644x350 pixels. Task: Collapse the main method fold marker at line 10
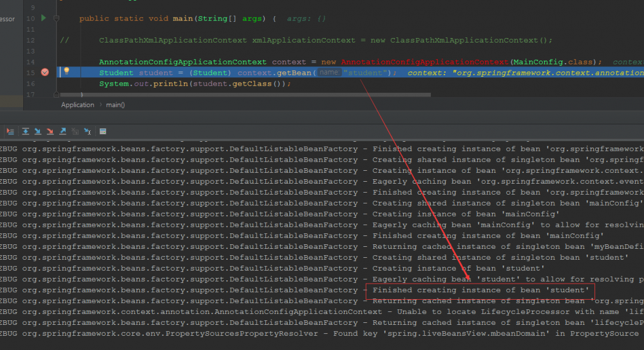coord(56,19)
